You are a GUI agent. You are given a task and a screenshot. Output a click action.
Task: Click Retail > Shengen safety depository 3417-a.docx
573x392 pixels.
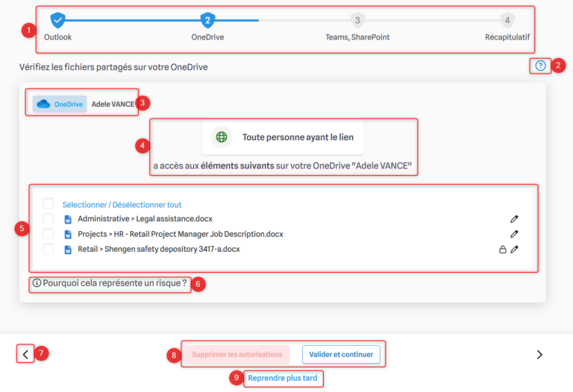(159, 250)
